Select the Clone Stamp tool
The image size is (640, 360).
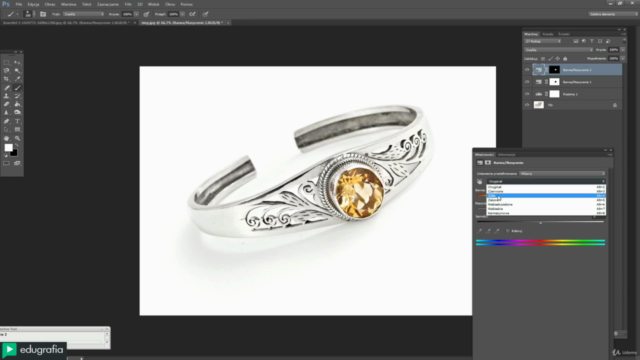point(7,96)
